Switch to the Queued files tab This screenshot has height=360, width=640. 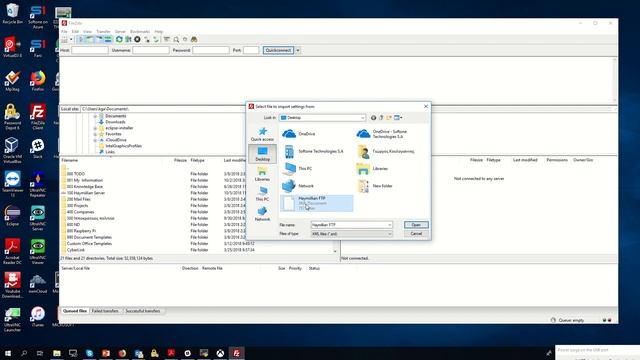tap(75, 311)
